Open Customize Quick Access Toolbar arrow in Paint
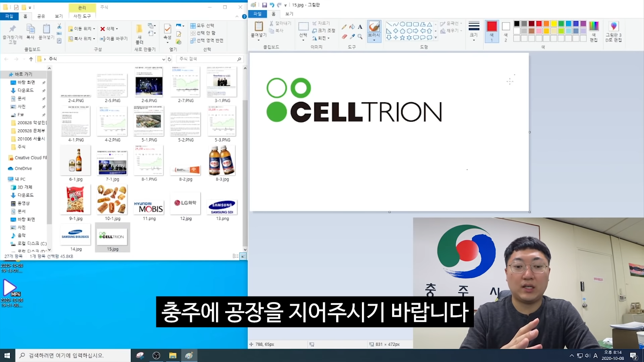Screen dimensions: 644x362 (x=285, y=5)
